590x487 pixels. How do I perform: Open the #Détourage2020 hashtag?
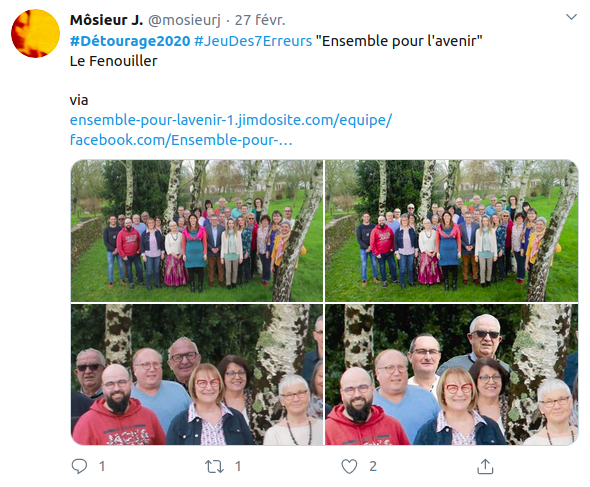[x=130, y=41]
